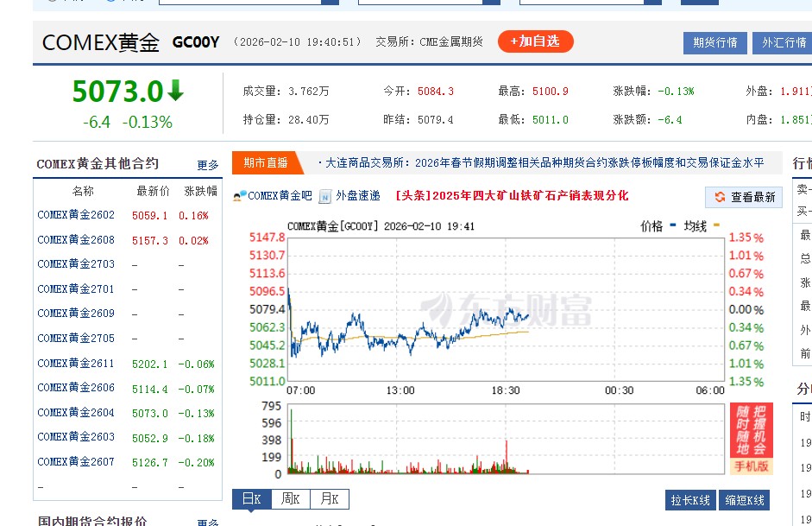Screen dimensions: 812x526
Task: Click the 期货行情 button at top right
Action: click(716, 42)
